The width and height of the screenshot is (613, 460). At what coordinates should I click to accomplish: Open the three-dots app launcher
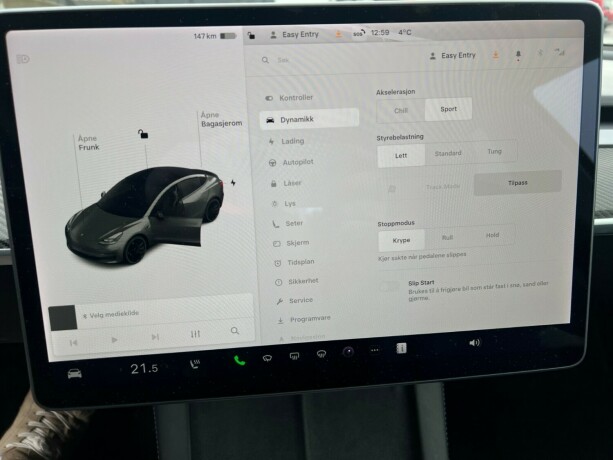pos(375,350)
